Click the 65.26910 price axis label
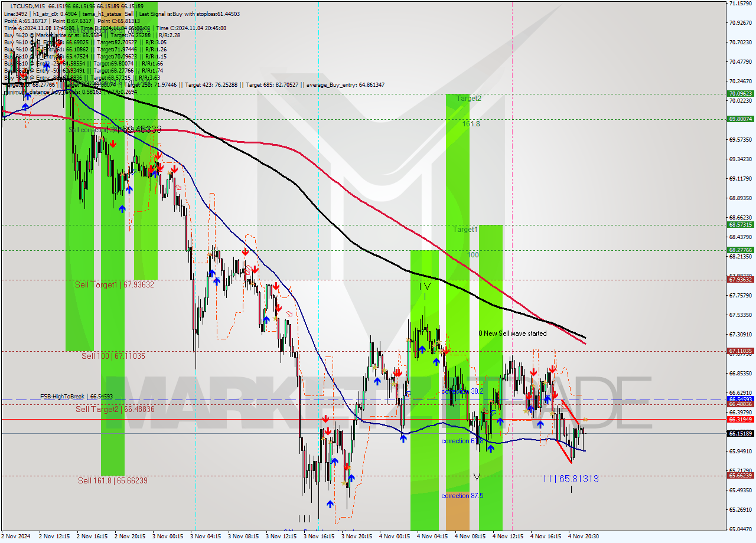The image size is (756, 543). pyautogui.click(x=741, y=509)
